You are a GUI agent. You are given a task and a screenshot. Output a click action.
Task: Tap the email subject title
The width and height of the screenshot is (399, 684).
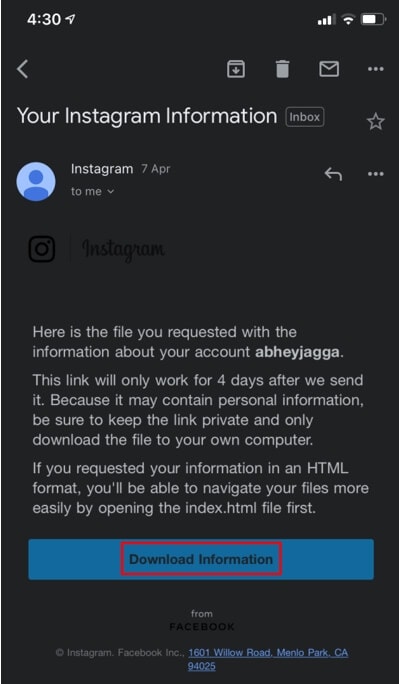pos(147,116)
